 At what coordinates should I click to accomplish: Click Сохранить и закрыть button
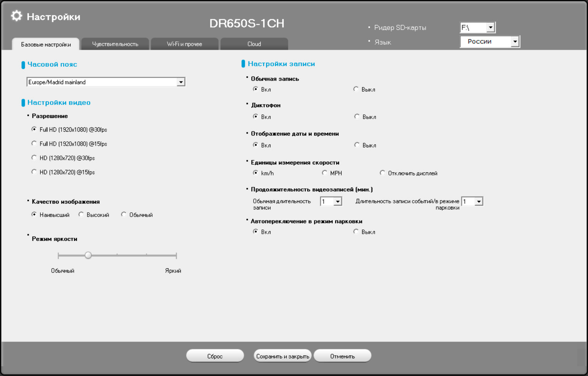pos(283,356)
